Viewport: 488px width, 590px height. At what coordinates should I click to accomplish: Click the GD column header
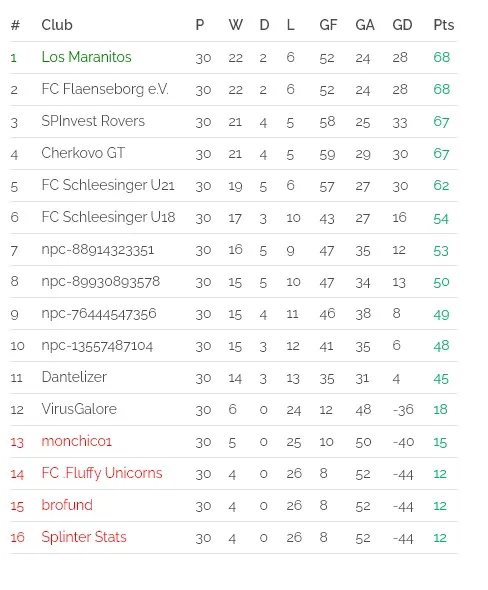(x=402, y=25)
